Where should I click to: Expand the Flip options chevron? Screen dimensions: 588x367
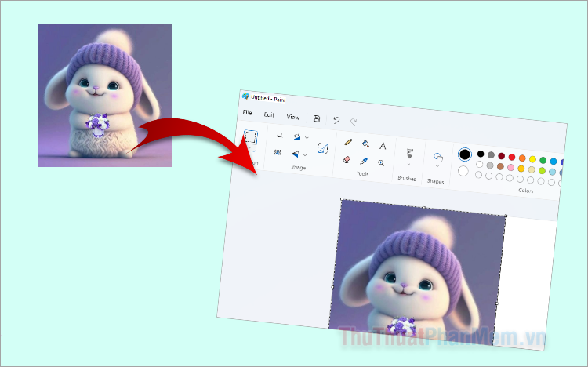(x=305, y=155)
